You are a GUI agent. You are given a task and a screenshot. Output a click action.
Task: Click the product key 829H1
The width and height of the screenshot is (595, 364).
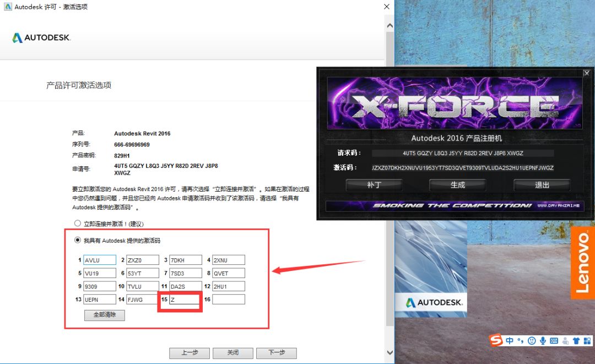(x=122, y=155)
